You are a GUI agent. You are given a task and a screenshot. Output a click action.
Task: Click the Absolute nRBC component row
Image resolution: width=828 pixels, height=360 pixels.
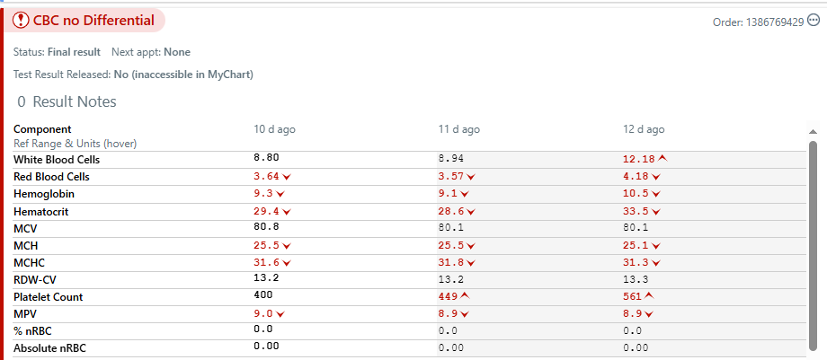[409, 348]
